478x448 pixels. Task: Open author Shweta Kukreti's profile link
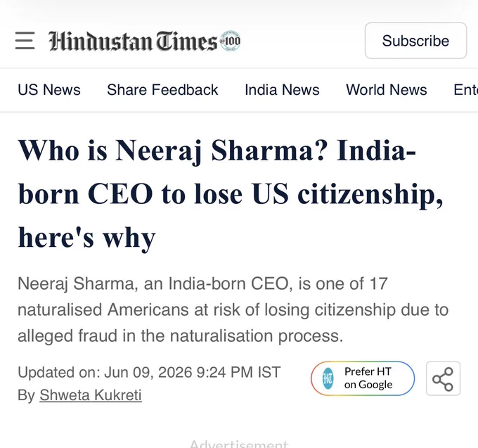[91, 395]
